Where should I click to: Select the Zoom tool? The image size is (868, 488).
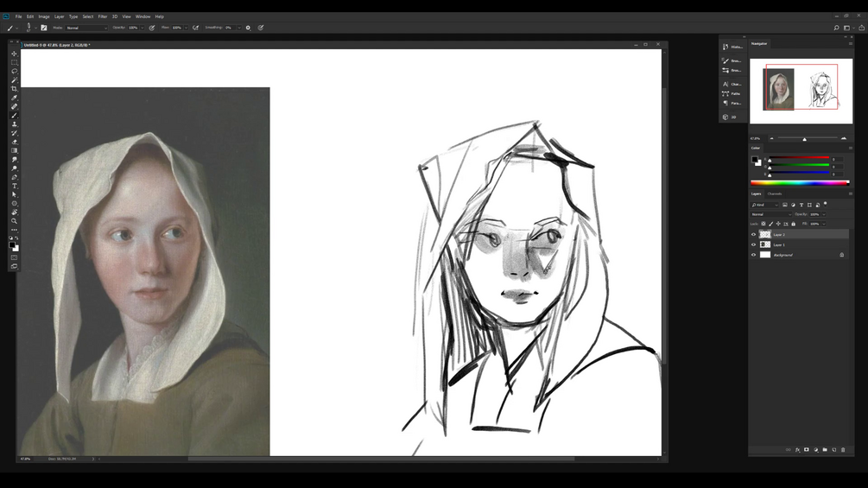tap(15, 221)
